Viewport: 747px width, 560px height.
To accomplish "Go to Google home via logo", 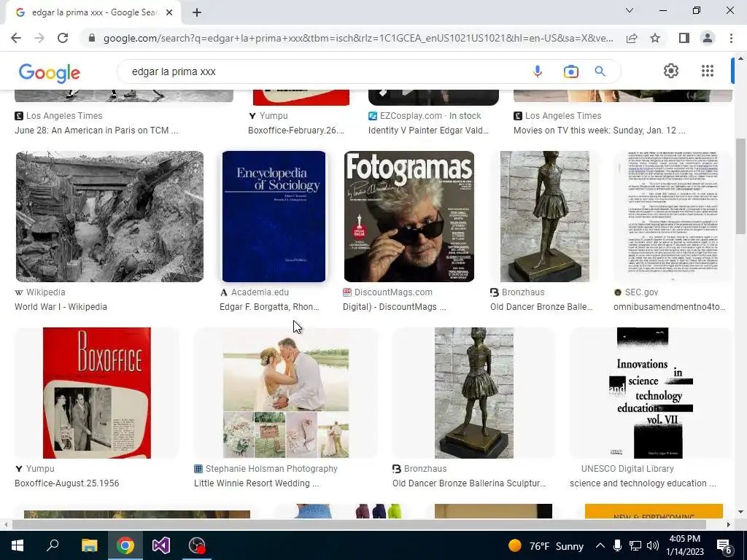I will (x=50, y=72).
